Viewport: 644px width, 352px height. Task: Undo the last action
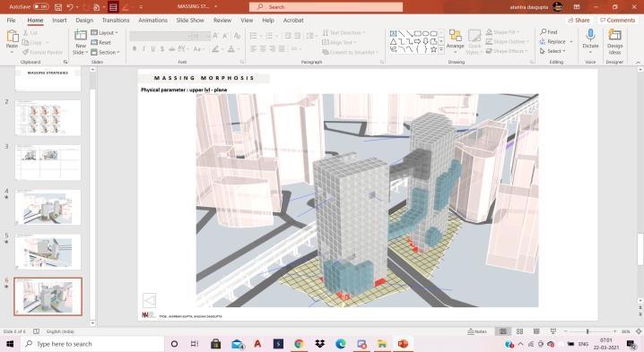[x=70, y=7]
